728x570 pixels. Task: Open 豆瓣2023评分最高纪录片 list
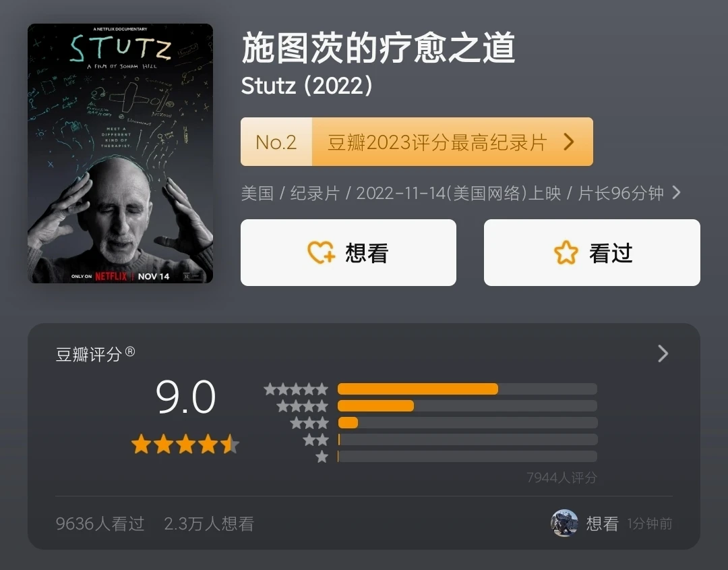coord(437,142)
